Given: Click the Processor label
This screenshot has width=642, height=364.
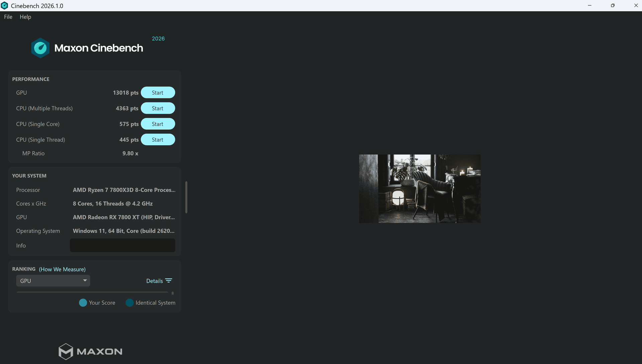Looking at the screenshot, I should pyautogui.click(x=28, y=190).
